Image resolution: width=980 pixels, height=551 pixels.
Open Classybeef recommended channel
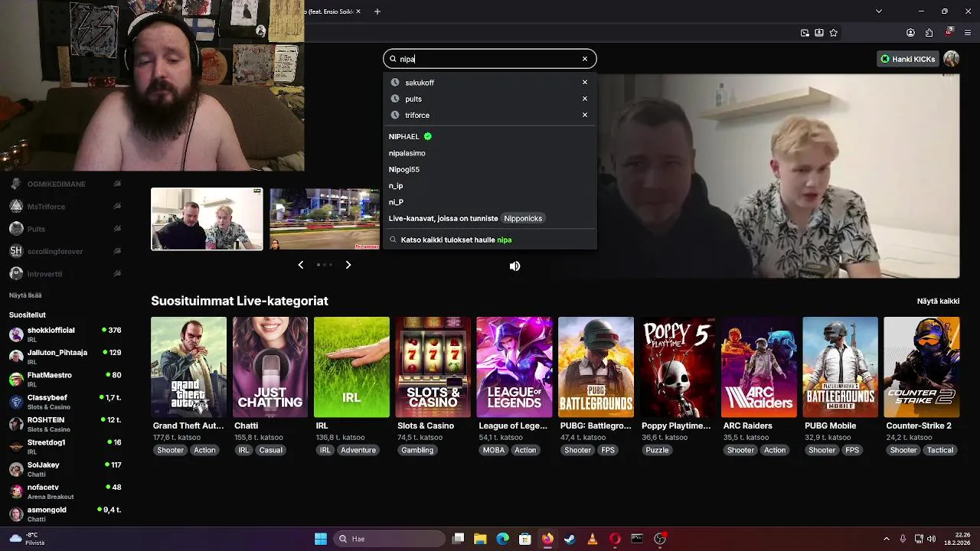65,402
